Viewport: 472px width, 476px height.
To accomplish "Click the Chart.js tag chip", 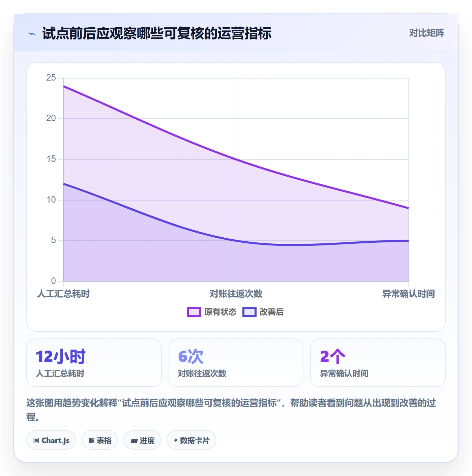I will pos(51,440).
